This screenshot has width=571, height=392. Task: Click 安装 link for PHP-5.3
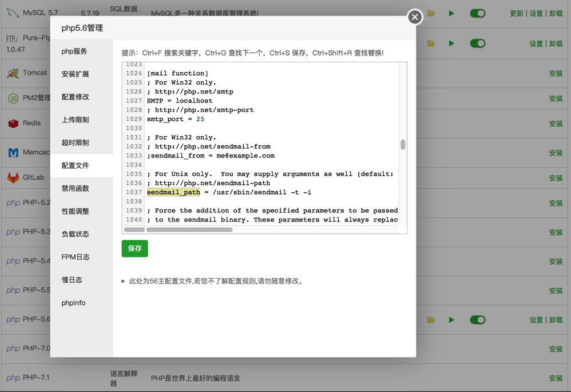point(556,232)
